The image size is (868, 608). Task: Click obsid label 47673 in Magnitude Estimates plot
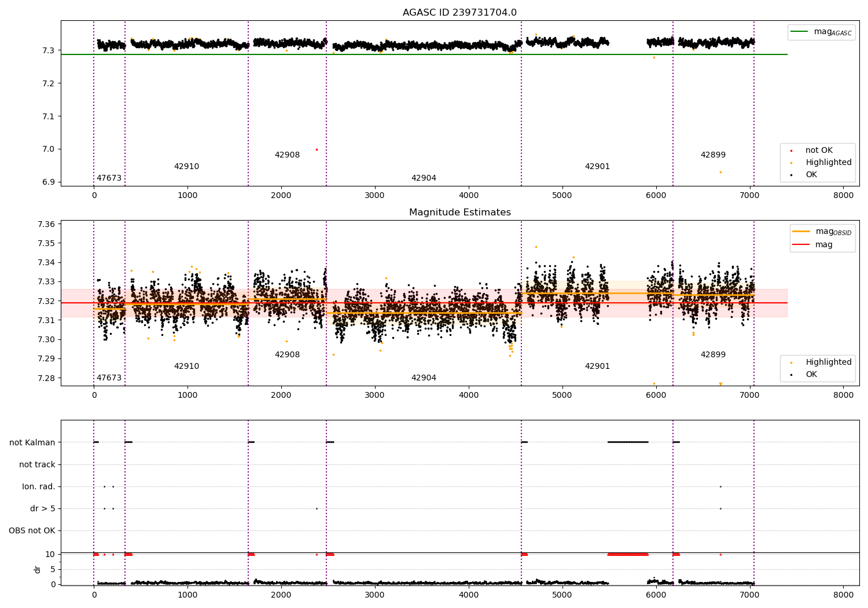[109, 378]
